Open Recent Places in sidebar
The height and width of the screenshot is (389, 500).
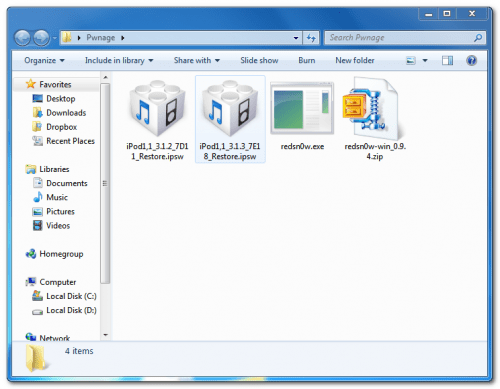click(70, 141)
